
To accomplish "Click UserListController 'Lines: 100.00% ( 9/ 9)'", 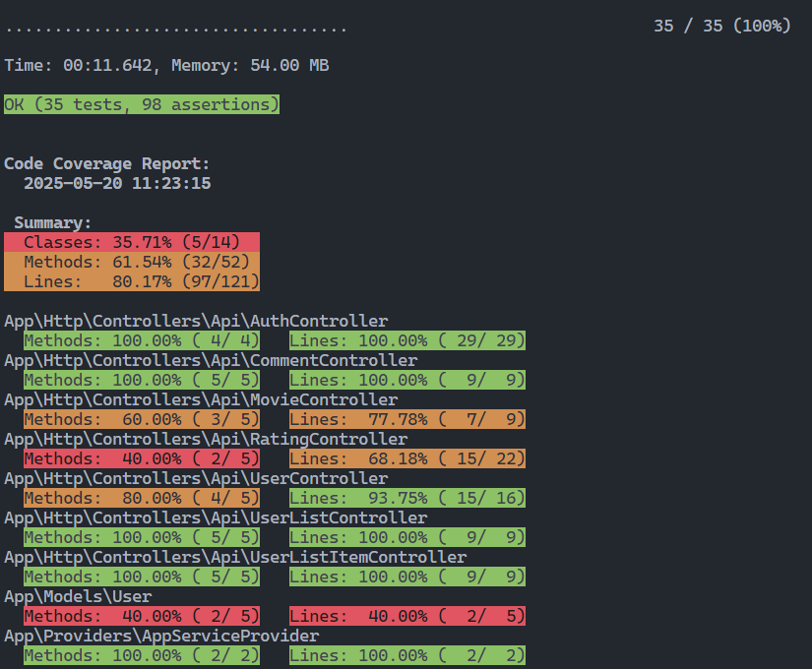I will pos(407,537).
